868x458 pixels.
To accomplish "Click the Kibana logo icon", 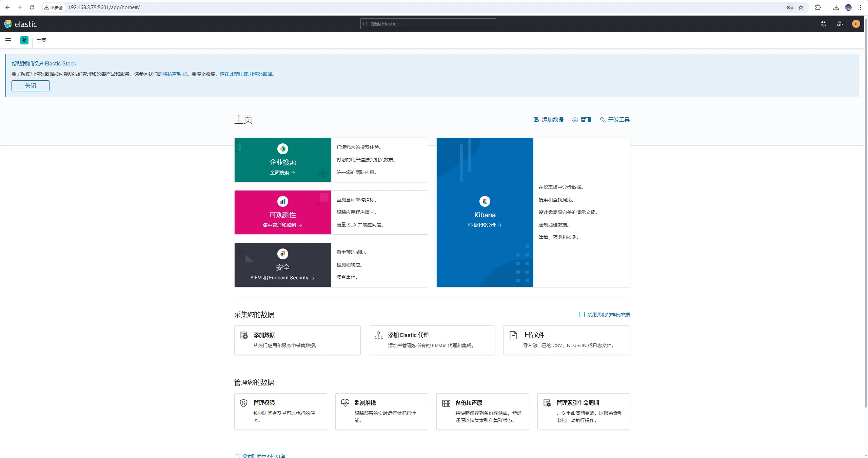I will click(x=485, y=201).
